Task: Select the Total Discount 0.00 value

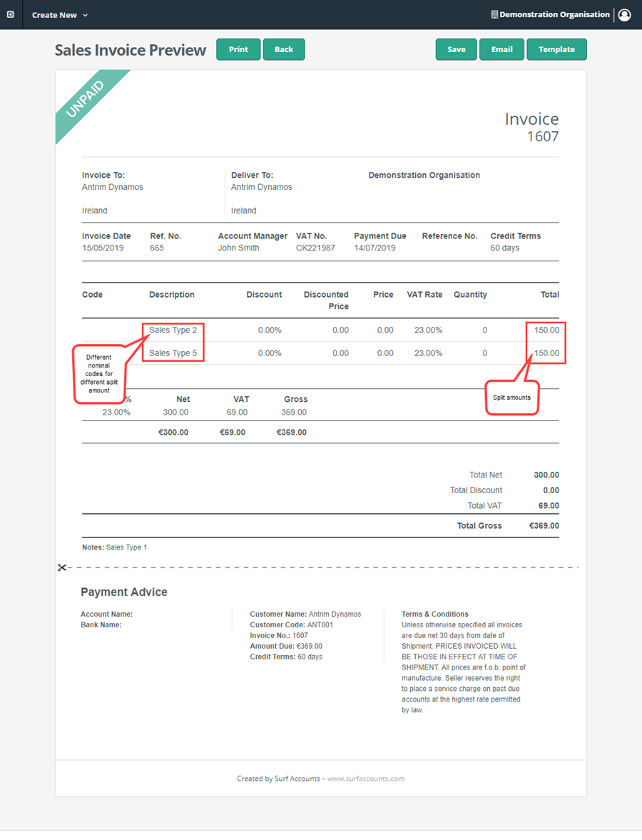Action: pos(551,490)
